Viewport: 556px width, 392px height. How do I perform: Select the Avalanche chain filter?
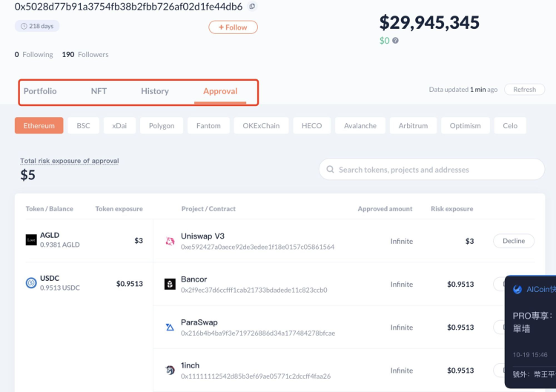(x=360, y=126)
